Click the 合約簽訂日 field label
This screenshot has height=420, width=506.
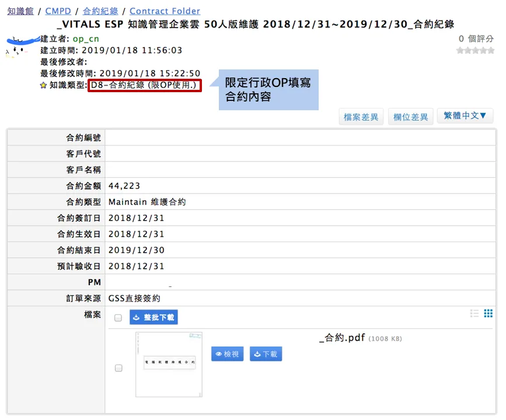tap(79, 218)
